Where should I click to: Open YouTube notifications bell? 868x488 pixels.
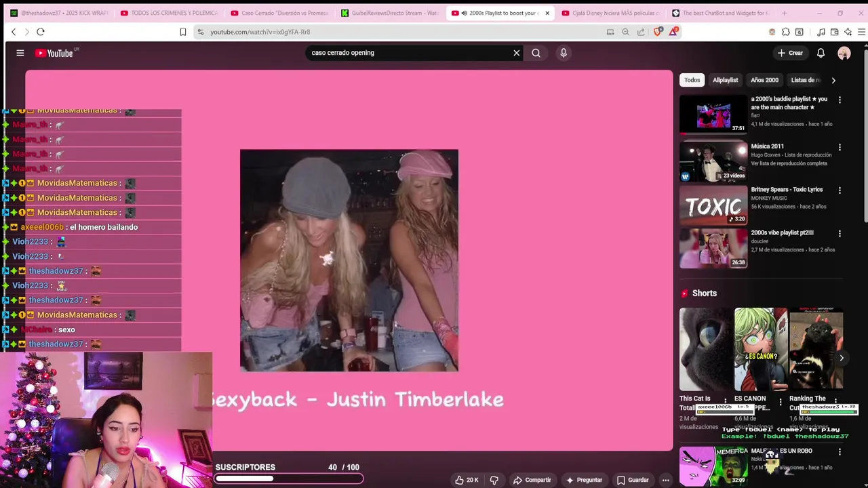pos(821,53)
